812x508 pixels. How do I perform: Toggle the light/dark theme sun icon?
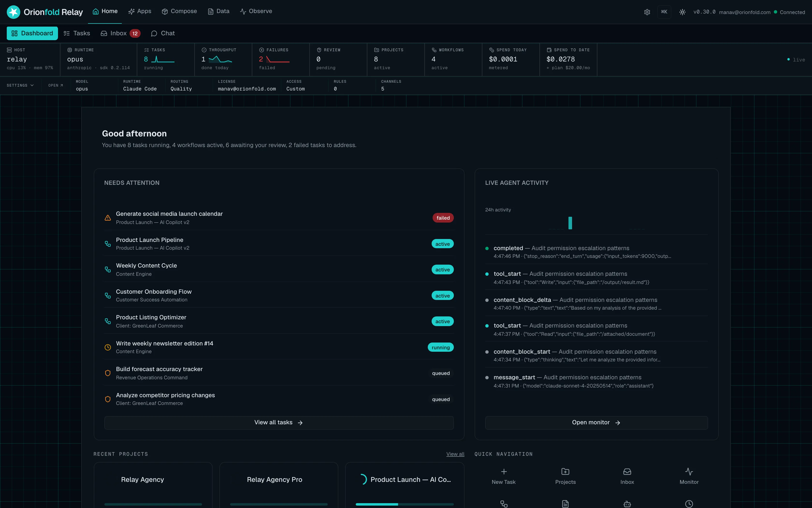click(x=682, y=12)
